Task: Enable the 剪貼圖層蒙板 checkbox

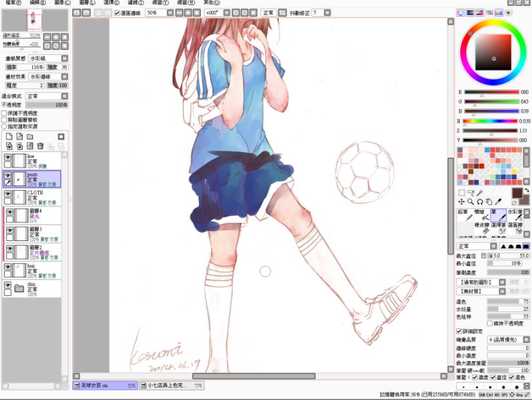Action: 4,120
